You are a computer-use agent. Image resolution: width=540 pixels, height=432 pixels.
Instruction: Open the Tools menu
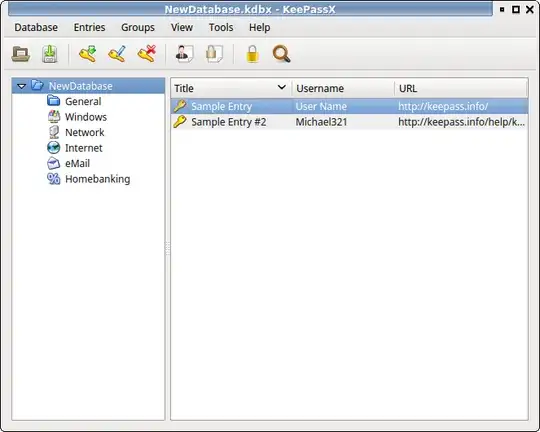tap(221, 27)
